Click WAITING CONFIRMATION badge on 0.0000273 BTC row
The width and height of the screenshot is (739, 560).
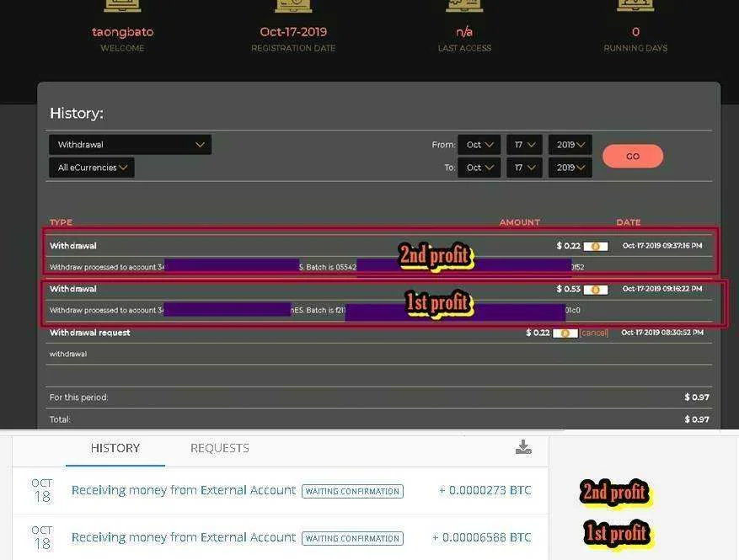pos(352,491)
